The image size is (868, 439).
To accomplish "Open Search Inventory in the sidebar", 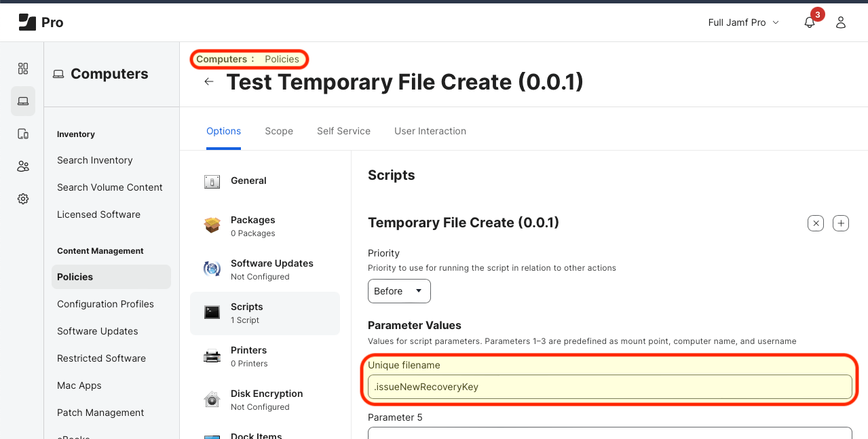I will (x=95, y=160).
